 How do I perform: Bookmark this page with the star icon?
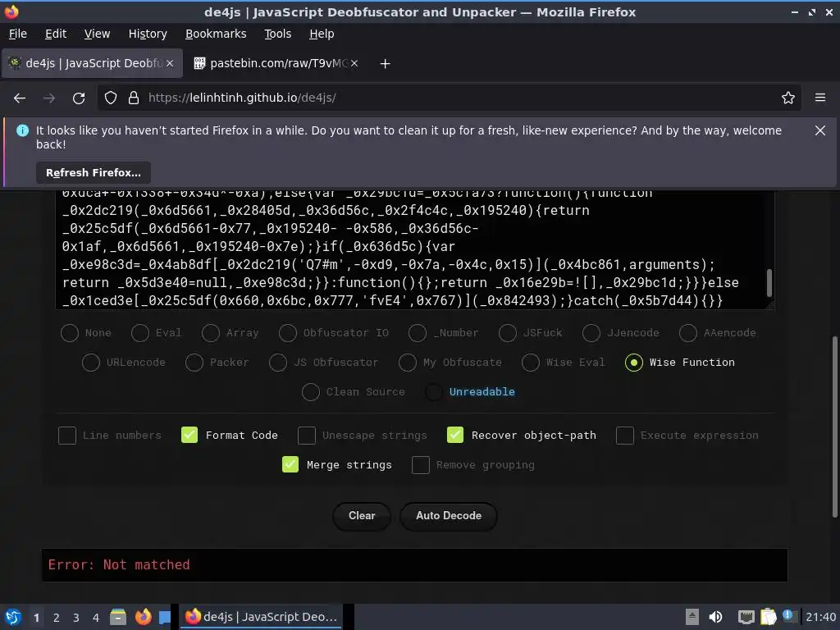(788, 98)
